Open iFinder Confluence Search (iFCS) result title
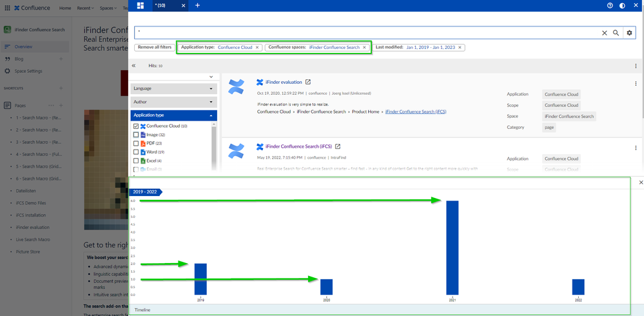 pyautogui.click(x=298, y=146)
